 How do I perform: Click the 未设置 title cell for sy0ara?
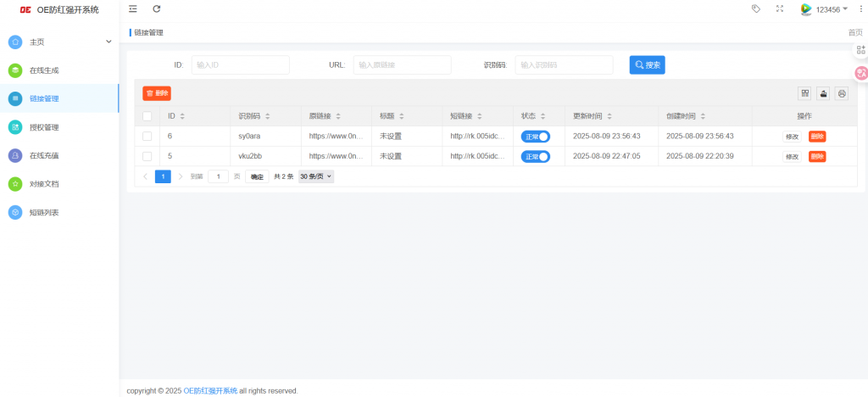407,137
